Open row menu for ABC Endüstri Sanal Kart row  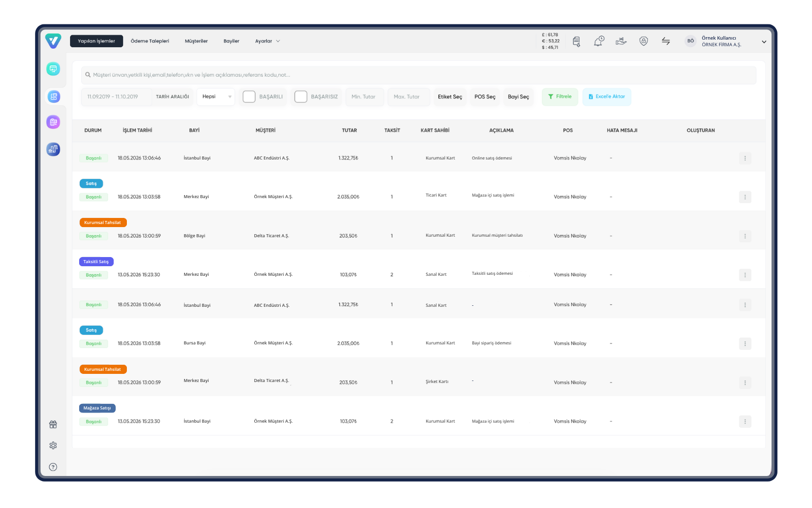[745, 305]
